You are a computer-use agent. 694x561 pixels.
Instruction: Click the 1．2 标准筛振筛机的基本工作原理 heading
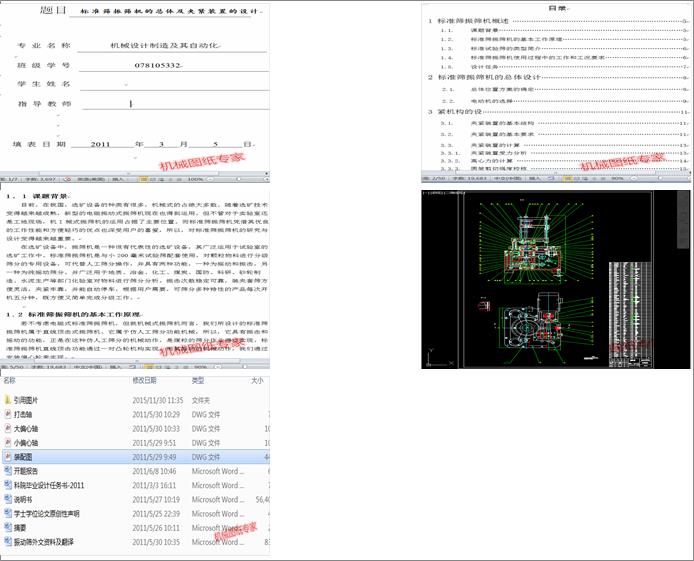[x=73, y=315]
